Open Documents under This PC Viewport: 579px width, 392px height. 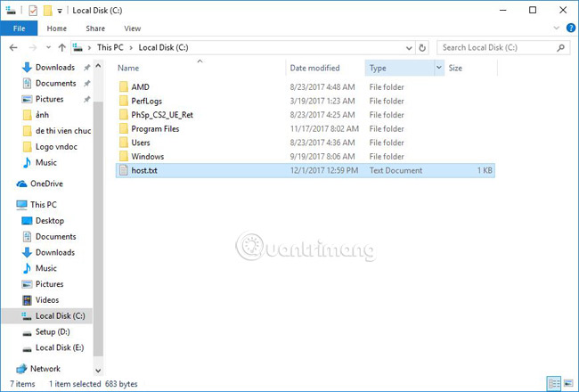(x=56, y=236)
